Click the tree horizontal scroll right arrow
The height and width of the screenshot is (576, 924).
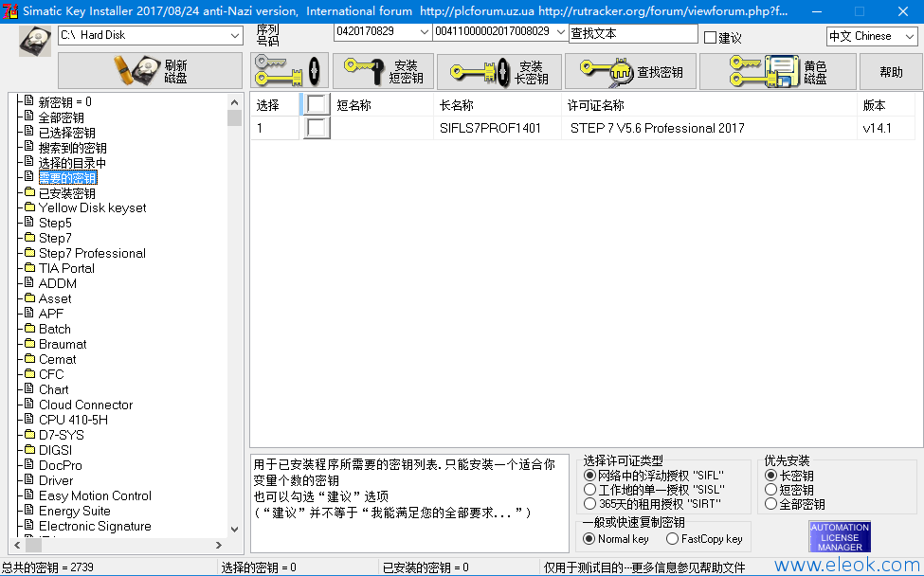pyautogui.click(x=219, y=546)
